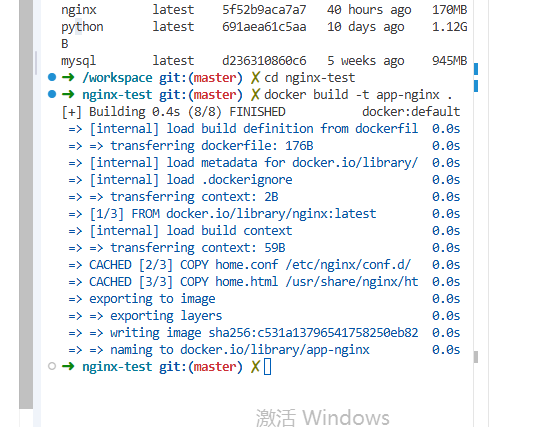Viewport: 535px width, 427px height.
Task: Click the green arrow of the empty bottom prompt
Action: pyautogui.click(x=68, y=366)
